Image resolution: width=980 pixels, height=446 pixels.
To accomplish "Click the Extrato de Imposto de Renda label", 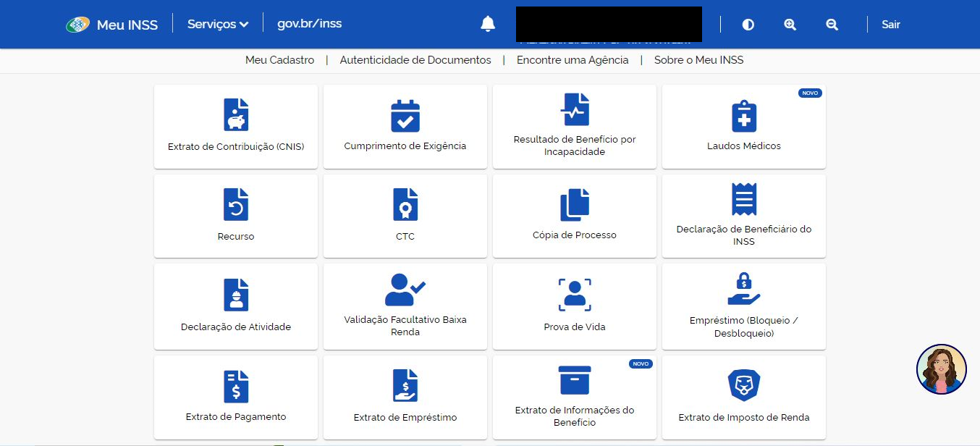I will (744, 418).
